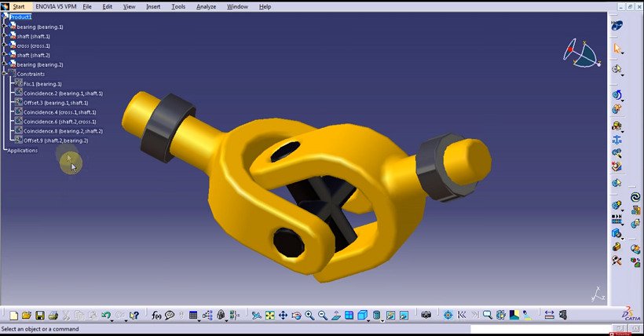Select Coincidence.4 (cross.1,shaft.1) constraint
Image resolution: width=644 pixels, height=336 pixels.
(x=57, y=112)
